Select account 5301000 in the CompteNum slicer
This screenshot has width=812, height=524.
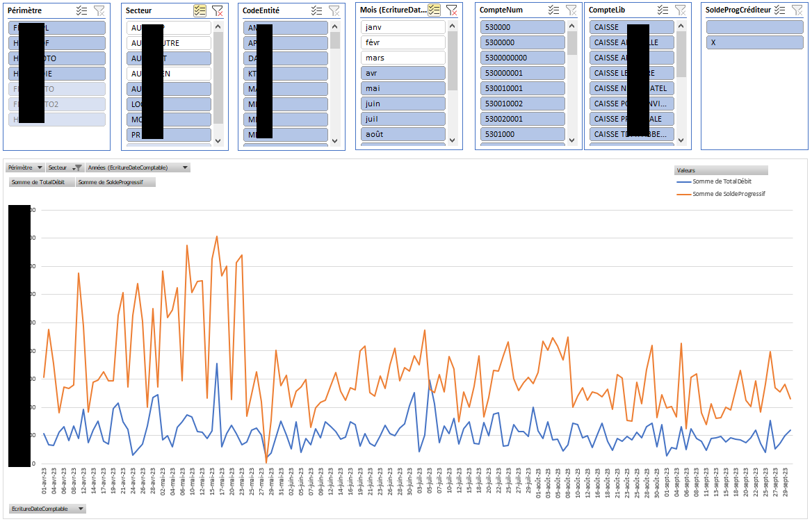click(523, 134)
